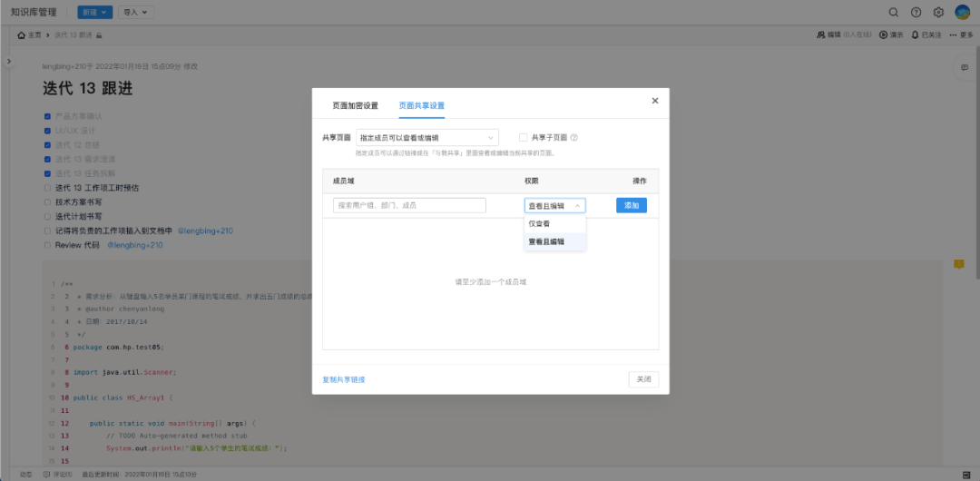Open the settings gear icon

[938, 12]
